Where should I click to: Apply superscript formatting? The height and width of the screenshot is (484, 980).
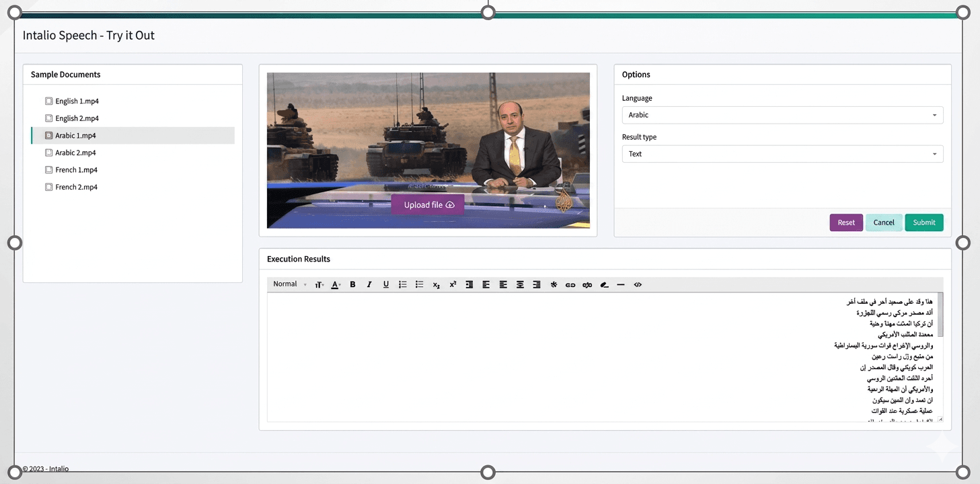tap(453, 284)
